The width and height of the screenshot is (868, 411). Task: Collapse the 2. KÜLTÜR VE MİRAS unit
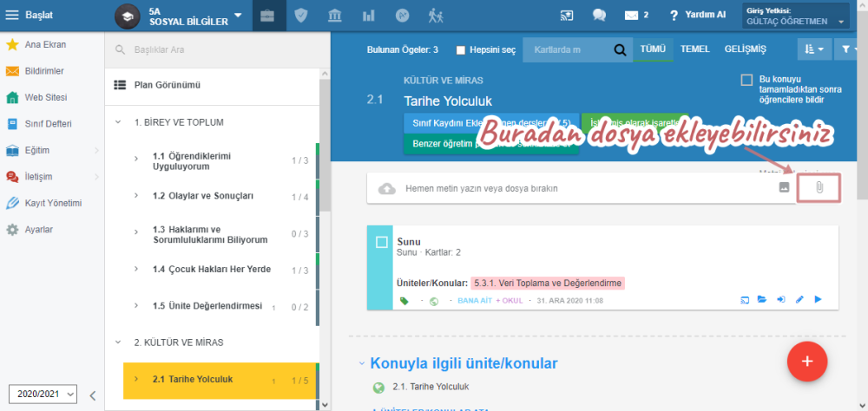[118, 342]
